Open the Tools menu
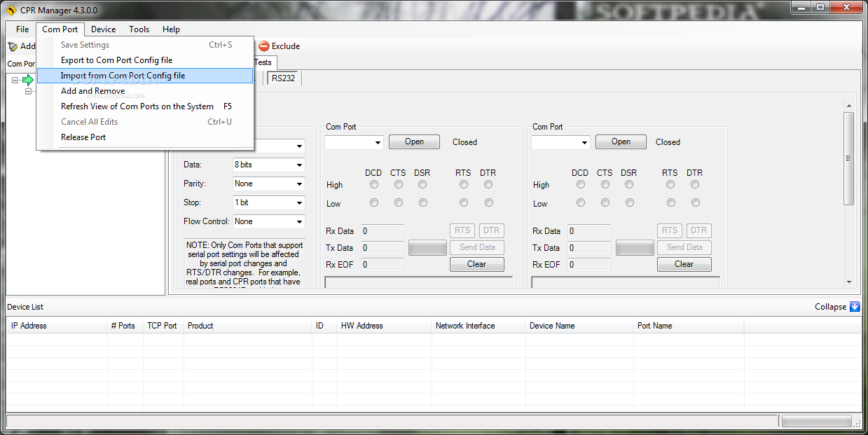This screenshot has height=435, width=868. click(139, 29)
